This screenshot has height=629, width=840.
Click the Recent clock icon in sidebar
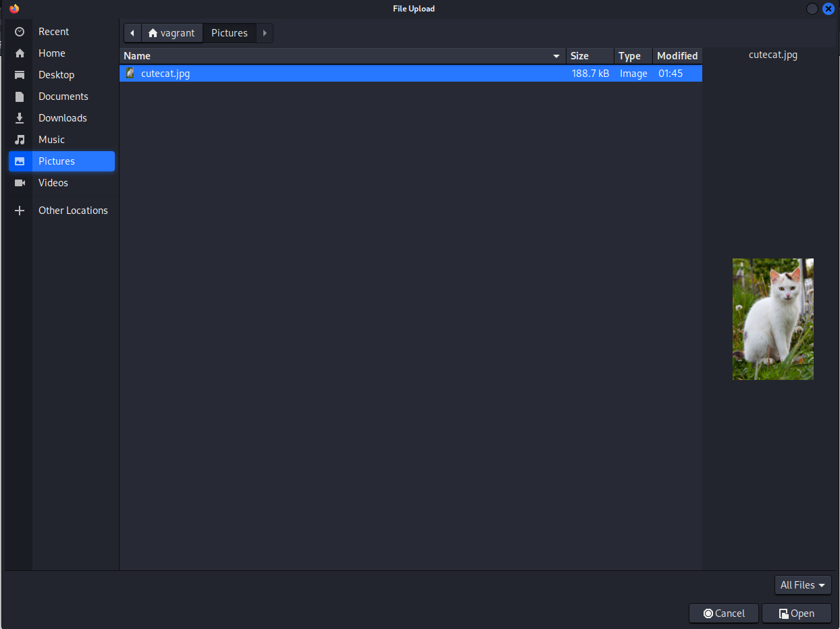click(20, 32)
